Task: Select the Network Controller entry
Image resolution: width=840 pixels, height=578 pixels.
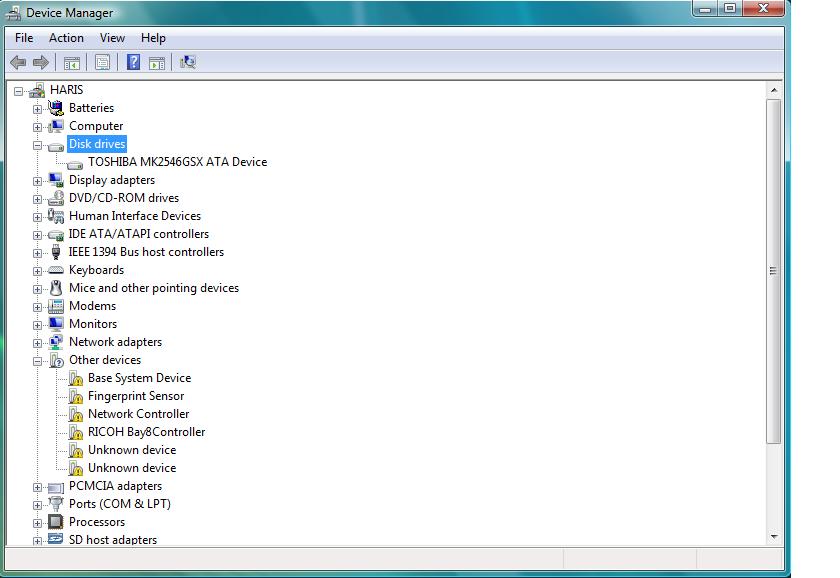Action: (138, 414)
